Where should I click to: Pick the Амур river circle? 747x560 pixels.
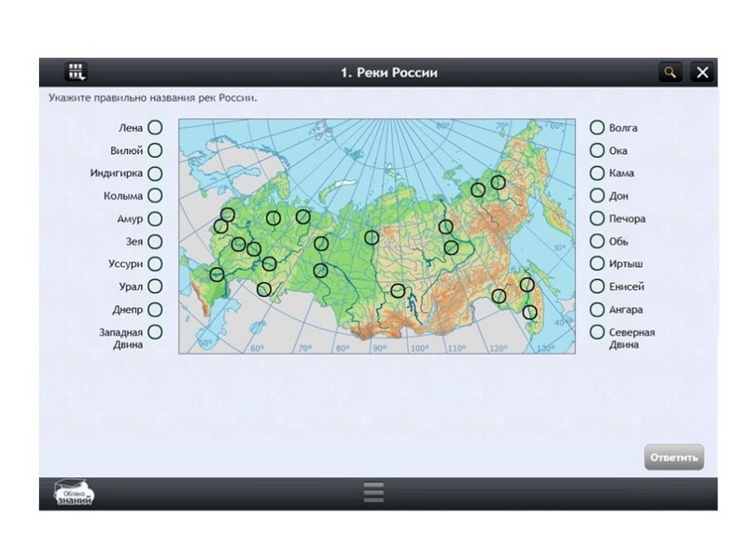click(155, 219)
